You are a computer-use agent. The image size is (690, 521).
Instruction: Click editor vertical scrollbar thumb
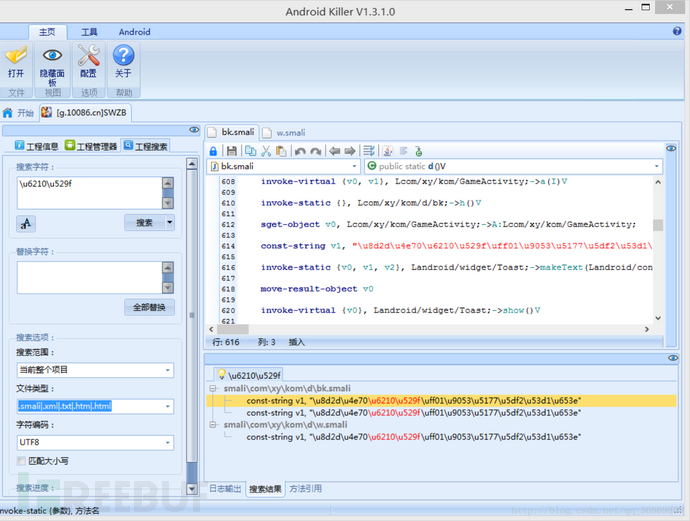(x=658, y=225)
